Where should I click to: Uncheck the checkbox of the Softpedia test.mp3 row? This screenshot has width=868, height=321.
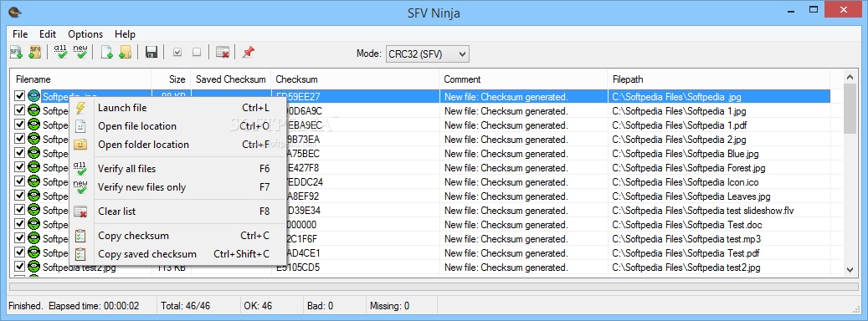[20, 239]
